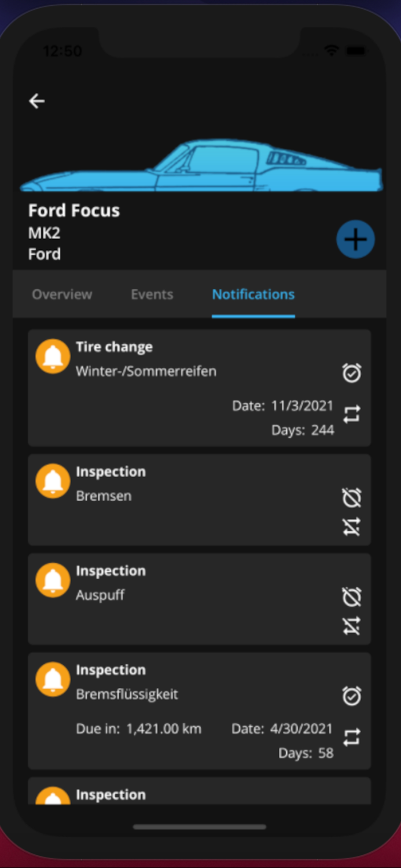Select the Notifications tab

point(253,295)
